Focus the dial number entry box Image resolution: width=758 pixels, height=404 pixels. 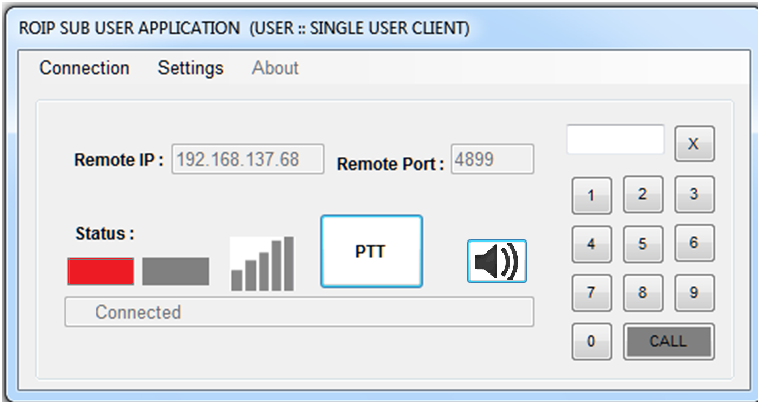[x=615, y=140]
